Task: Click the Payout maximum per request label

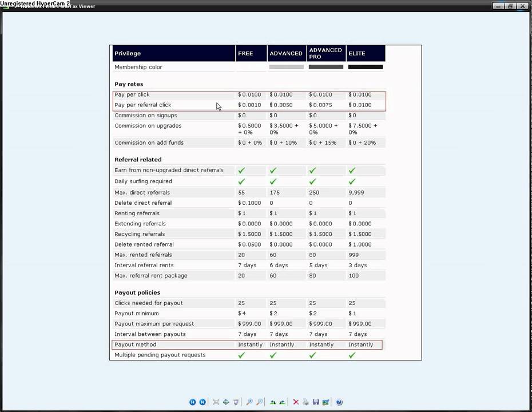Action: click(x=154, y=324)
